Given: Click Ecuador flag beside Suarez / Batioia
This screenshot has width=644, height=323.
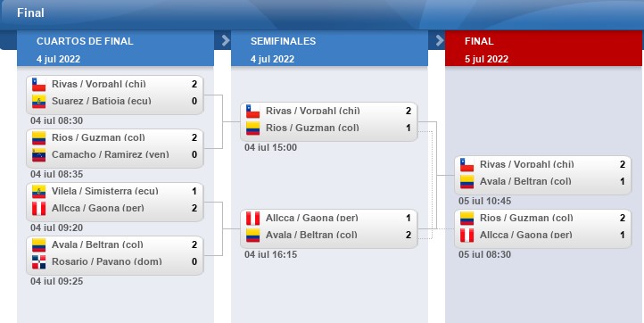Looking at the screenshot, I should (39, 101).
